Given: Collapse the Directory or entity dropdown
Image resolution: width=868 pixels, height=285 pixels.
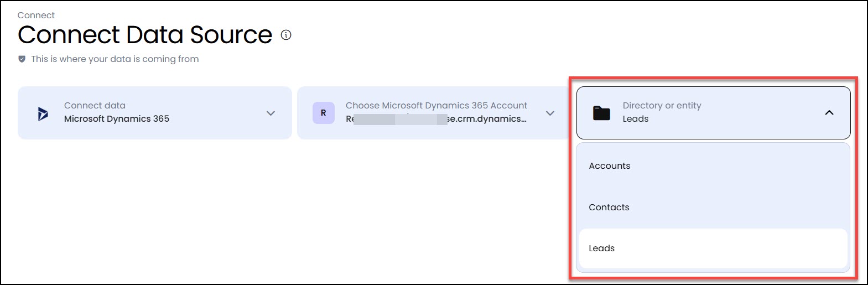Looking at the screenshot, I should pos(829,113).
